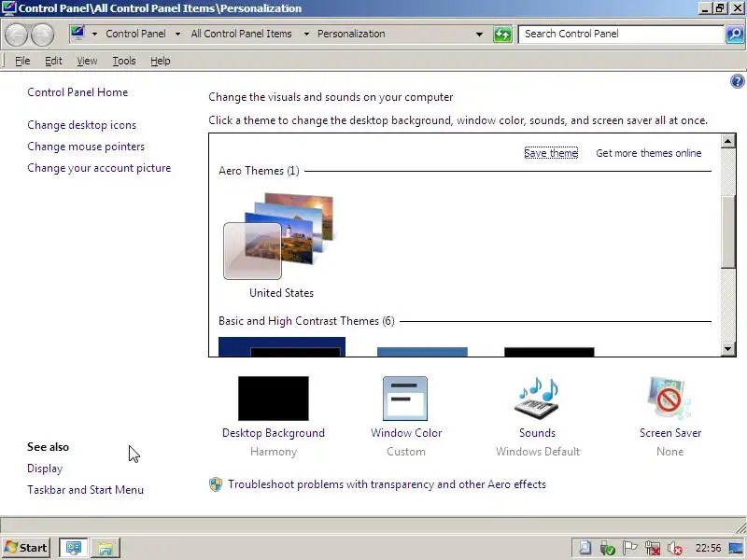Open the Help menu

[160, 61]
